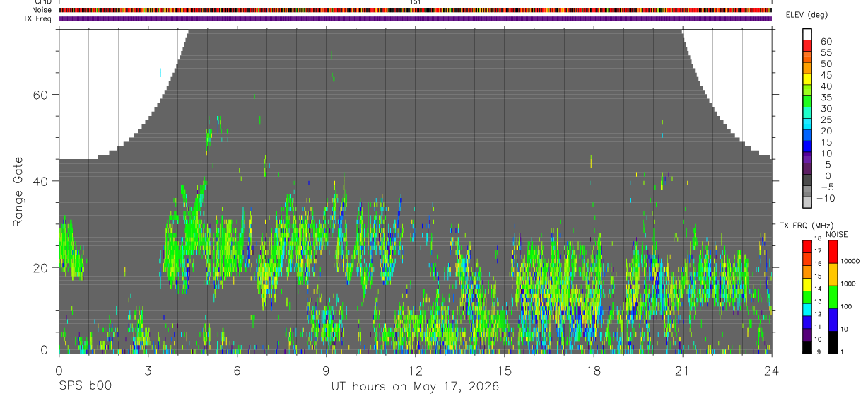Click the '50' label on ELEV colorbar
Viewport: 868px width, 401px height.
[826, 64]
